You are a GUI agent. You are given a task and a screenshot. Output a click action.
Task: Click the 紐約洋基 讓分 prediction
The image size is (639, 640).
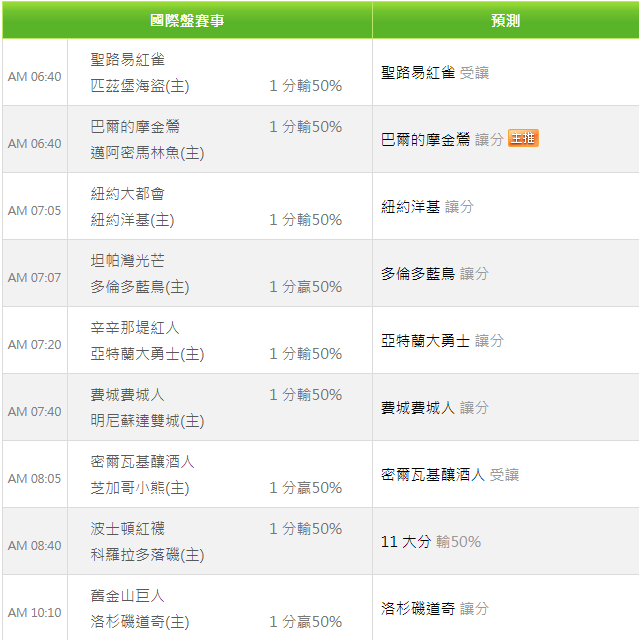[x=428, y=207]
